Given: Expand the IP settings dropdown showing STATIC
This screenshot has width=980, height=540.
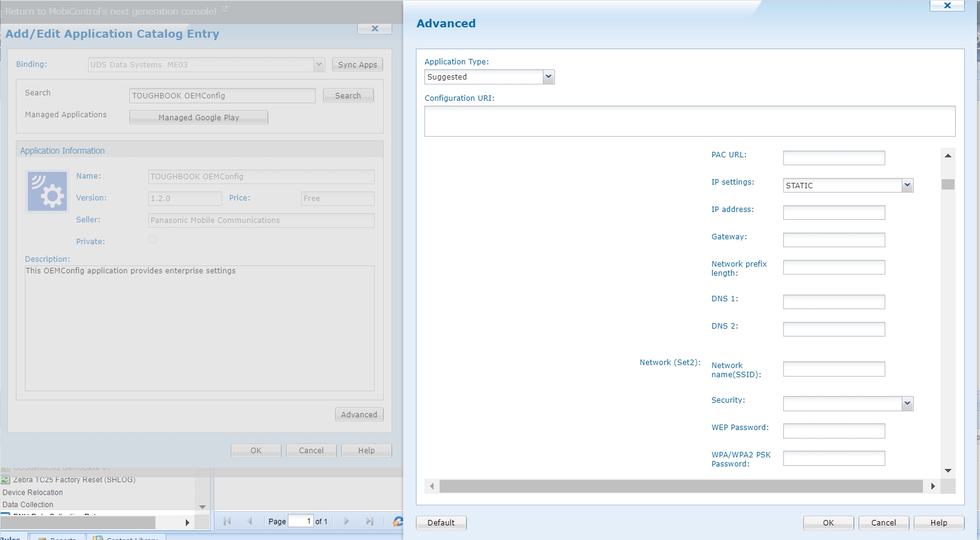Looking at the screenshot, I should coord(907,185).
